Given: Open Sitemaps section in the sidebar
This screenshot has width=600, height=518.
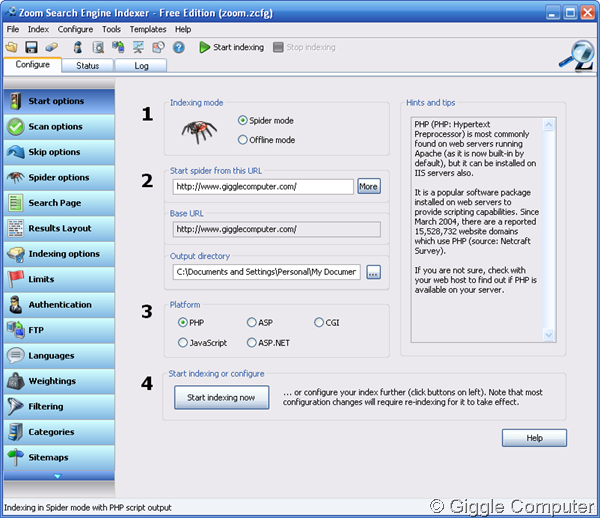Looking at the screenshot, I should point(59,457).
